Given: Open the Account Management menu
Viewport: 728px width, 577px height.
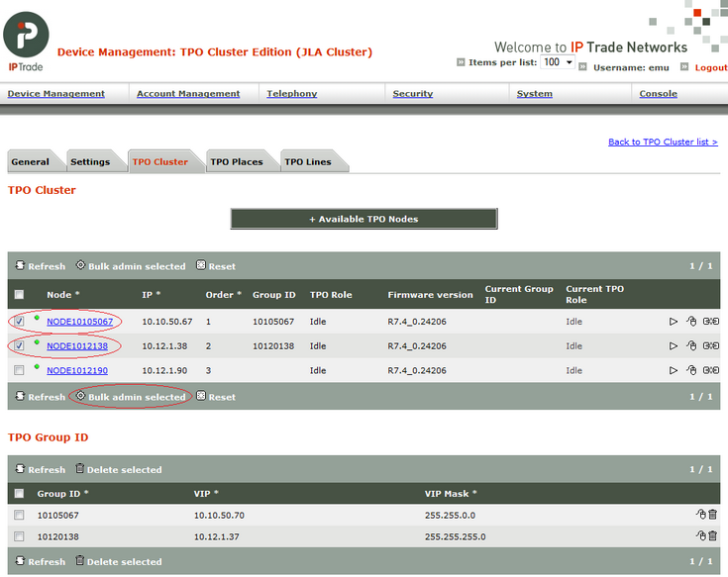Looking at the screenshot, I should point(188,94).
